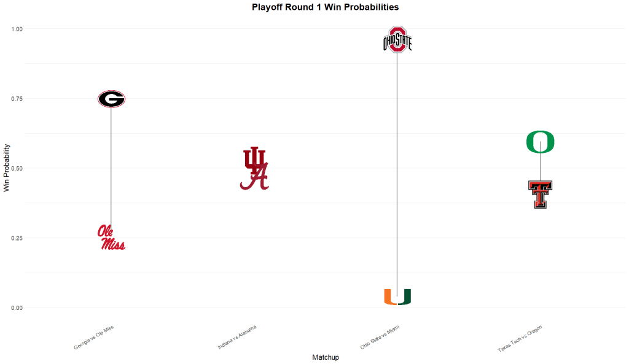Click the Miami orange-green U logo
This screenshot has width=629, height=364.
pos(397,296)
